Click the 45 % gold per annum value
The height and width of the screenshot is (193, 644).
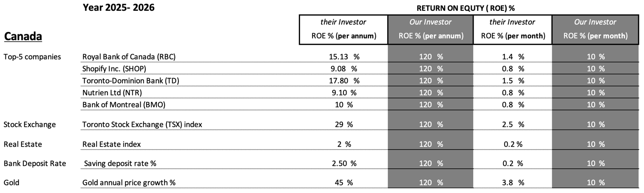click(343, 183)
